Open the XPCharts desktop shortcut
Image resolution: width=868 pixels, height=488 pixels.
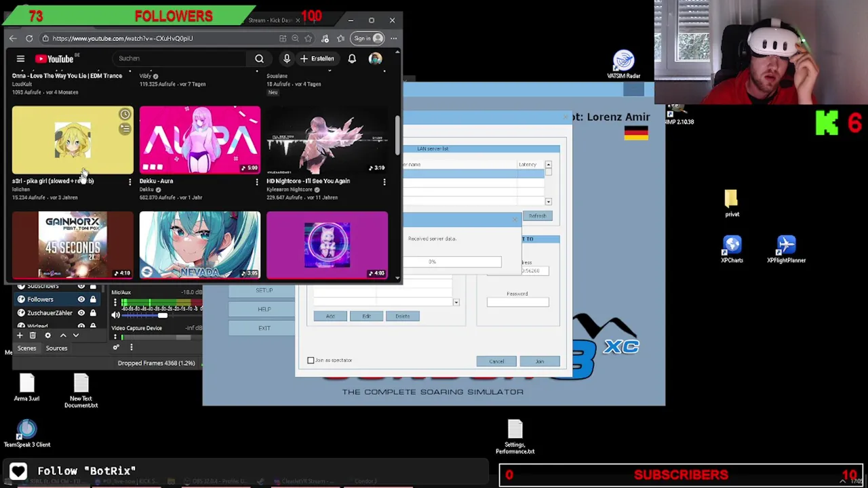tap(732, 249)
